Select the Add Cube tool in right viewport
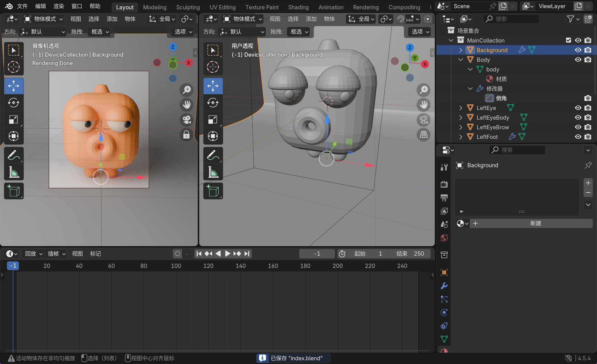This screenshot has height=364, width=597. (x=213, y=191)
